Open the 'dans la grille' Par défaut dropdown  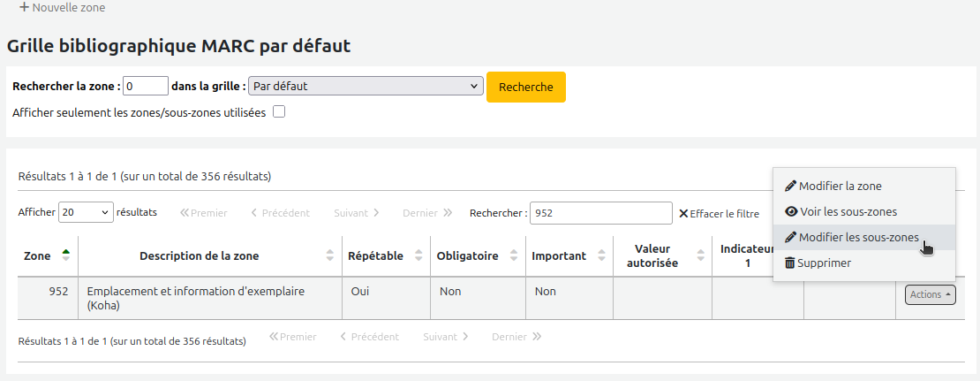[x=366, y=87]
